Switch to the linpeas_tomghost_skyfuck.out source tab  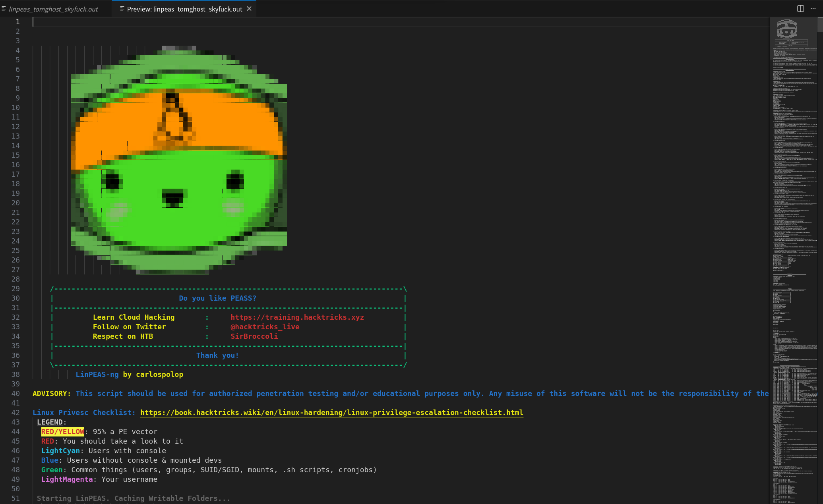(x=53, y=9)
